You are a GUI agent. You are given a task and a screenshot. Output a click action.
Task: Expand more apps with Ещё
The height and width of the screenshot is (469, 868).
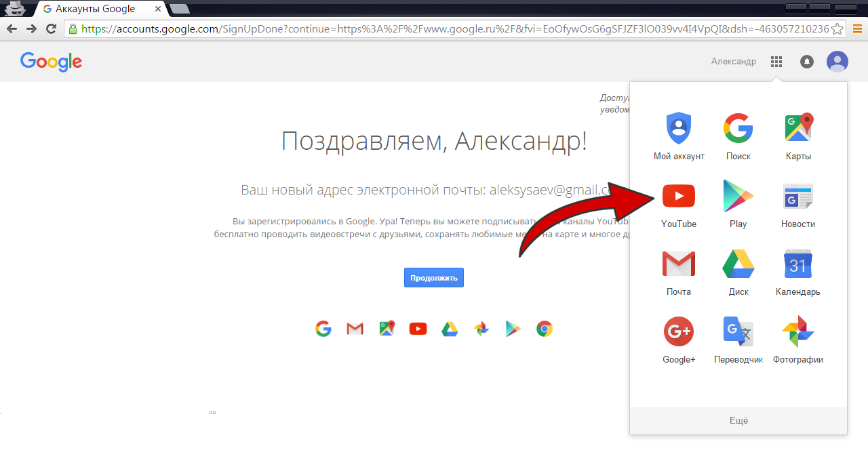738,421
